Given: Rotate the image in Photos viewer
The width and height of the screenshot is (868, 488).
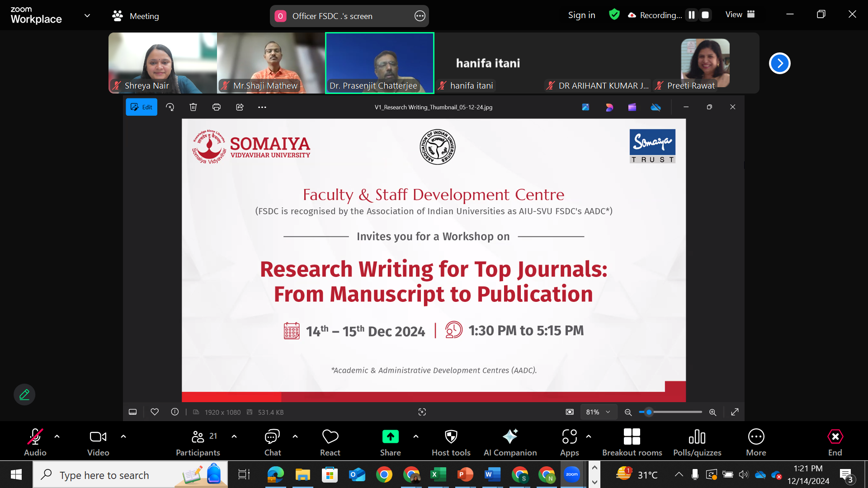Looking at the screenshot, I should [170, 107].
